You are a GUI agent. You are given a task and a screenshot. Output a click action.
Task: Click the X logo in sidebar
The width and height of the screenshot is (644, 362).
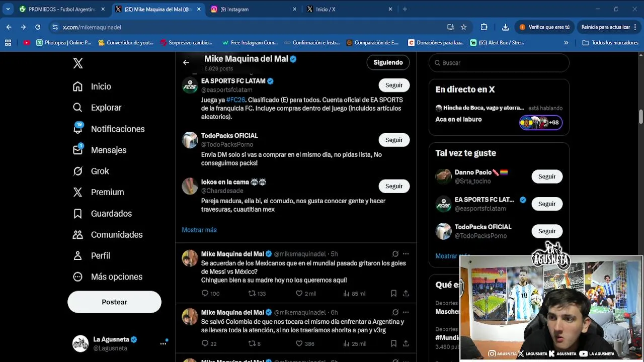(77, 63)
